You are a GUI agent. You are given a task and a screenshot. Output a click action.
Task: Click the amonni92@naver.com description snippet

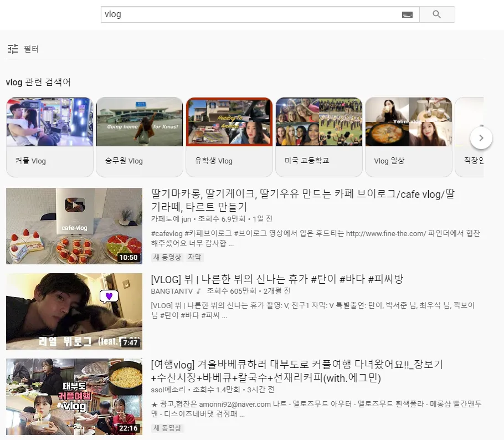[316, 409]
